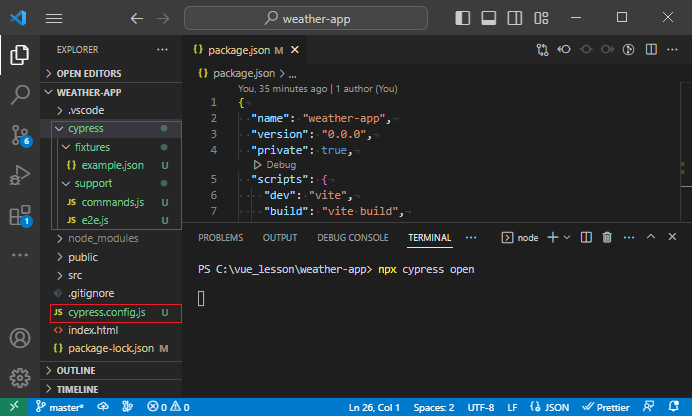Open Source Control view with 6 changes

[20, 135]
